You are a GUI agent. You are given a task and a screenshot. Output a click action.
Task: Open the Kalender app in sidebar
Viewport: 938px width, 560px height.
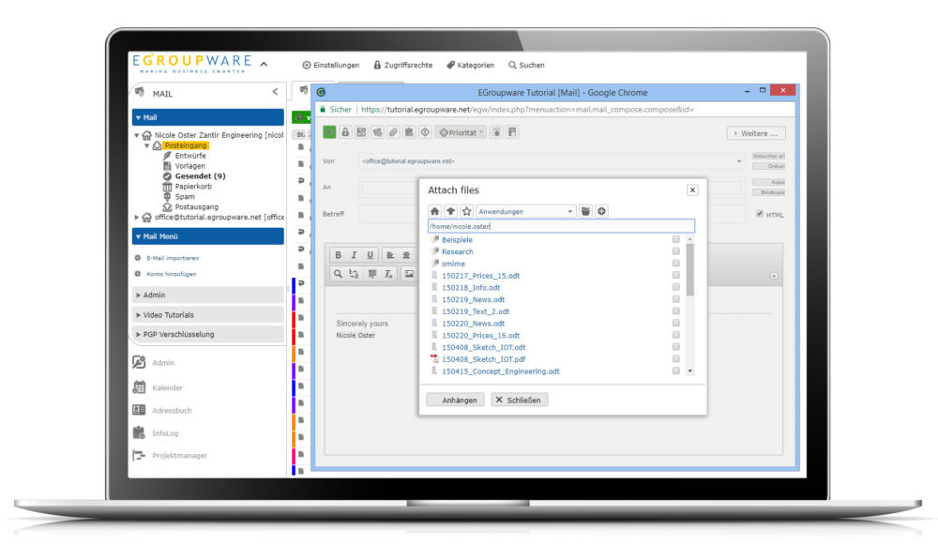coord(167,387)
